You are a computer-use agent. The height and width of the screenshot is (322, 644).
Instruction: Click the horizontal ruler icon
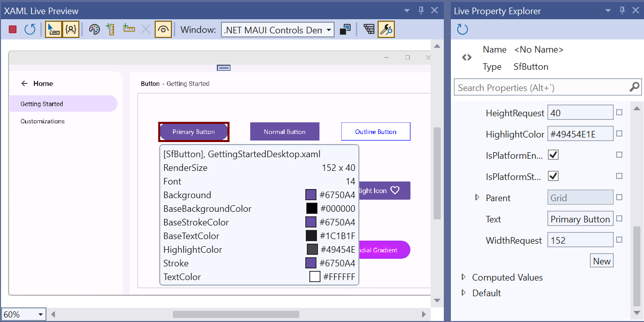click(x=129, y=29)
